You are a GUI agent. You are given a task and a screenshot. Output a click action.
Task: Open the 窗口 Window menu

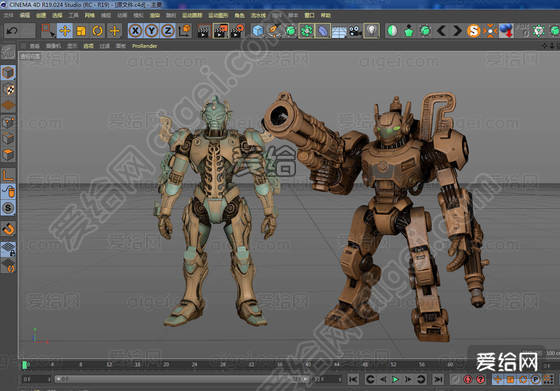pos(309,15)
